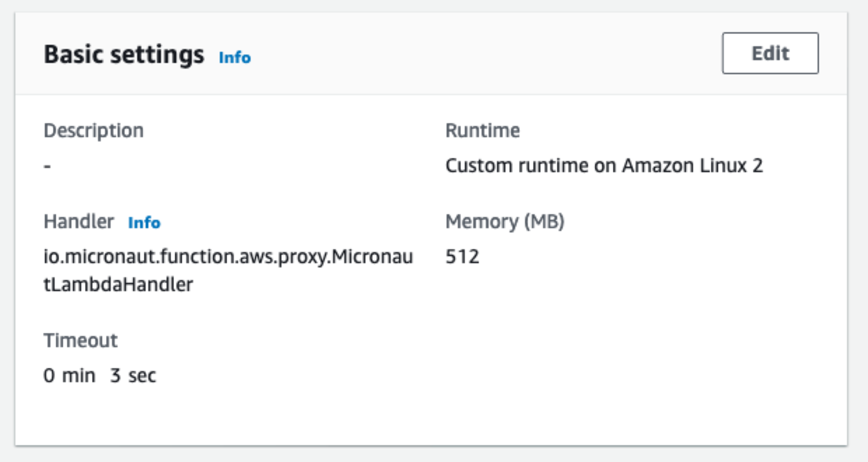
Task: Click the Basic settings heading
Action: (124, 55)
